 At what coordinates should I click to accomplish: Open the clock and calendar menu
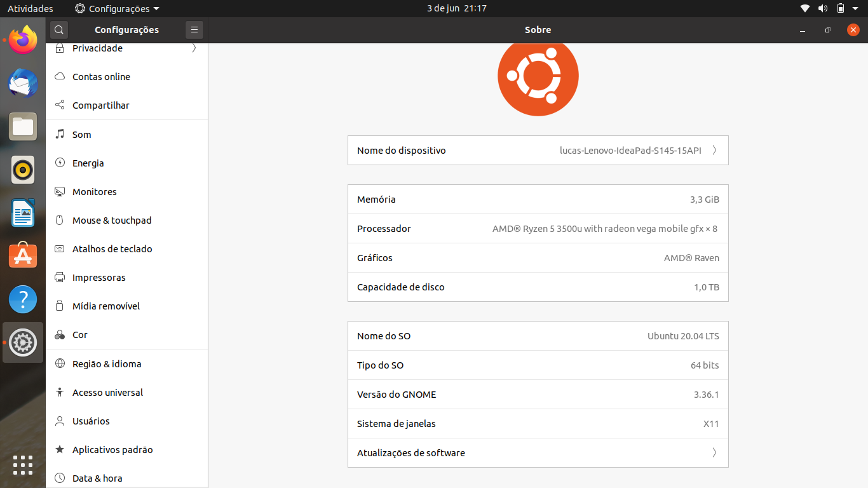[x=457, y=9]
